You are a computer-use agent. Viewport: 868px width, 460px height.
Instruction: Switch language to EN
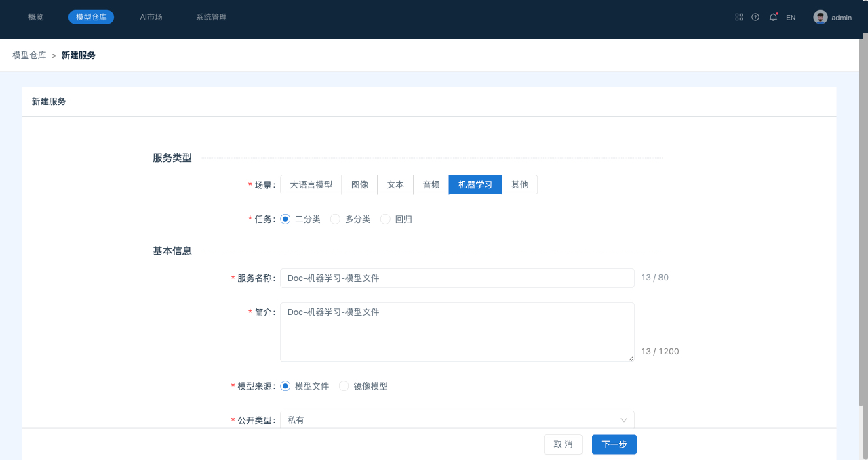point(791,18)
